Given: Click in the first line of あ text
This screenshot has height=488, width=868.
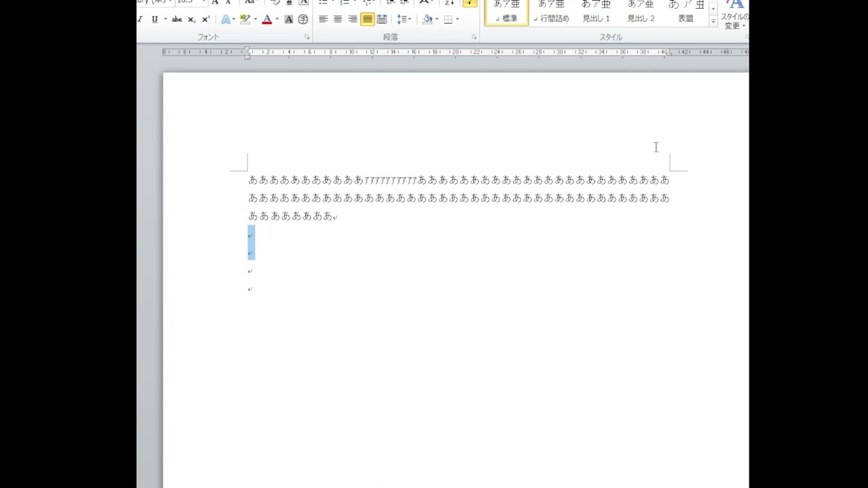Looking at the screenshot, I should point(458,180).
